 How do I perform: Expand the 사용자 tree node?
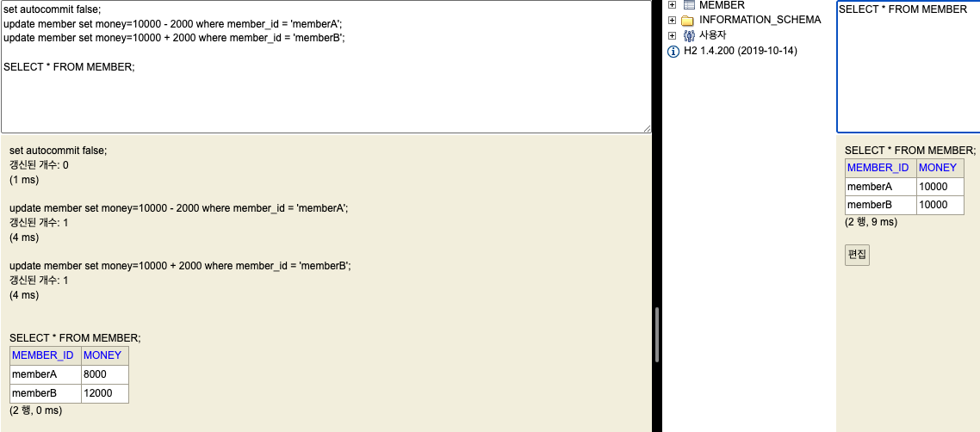tap(673, 35)
